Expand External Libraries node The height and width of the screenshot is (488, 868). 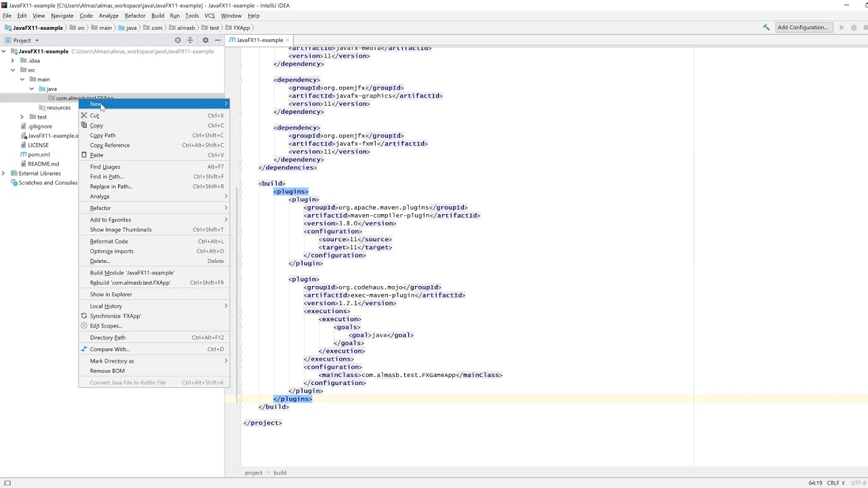tap(4, 174)
